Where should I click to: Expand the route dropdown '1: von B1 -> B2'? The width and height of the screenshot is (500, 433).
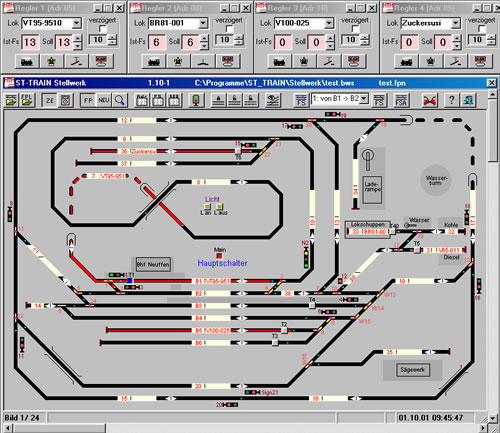coord(364,99)
